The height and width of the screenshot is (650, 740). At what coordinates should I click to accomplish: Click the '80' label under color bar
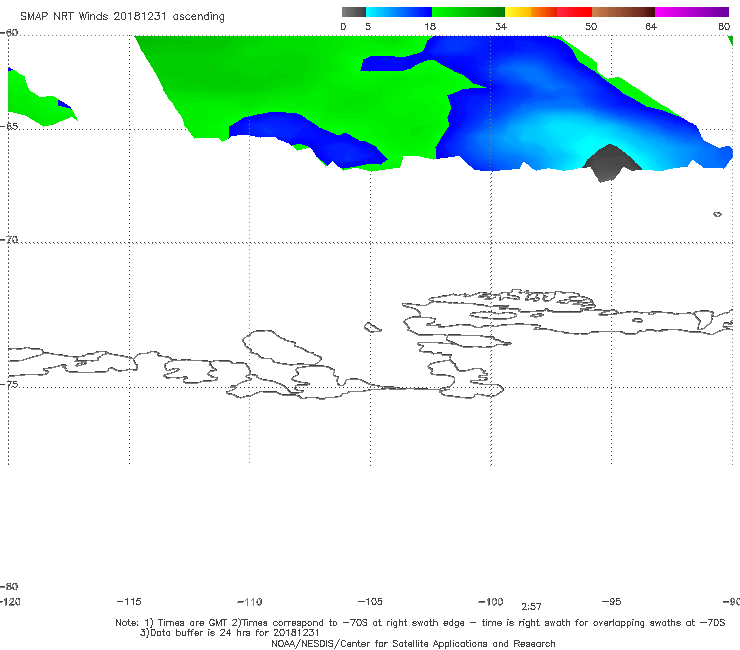tap(724, 27)
